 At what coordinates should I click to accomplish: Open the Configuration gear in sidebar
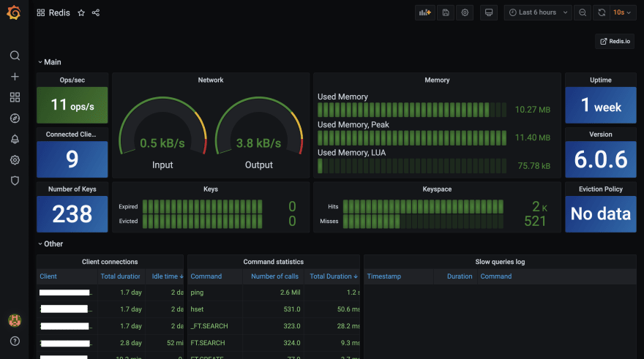(x=15, y=160)
